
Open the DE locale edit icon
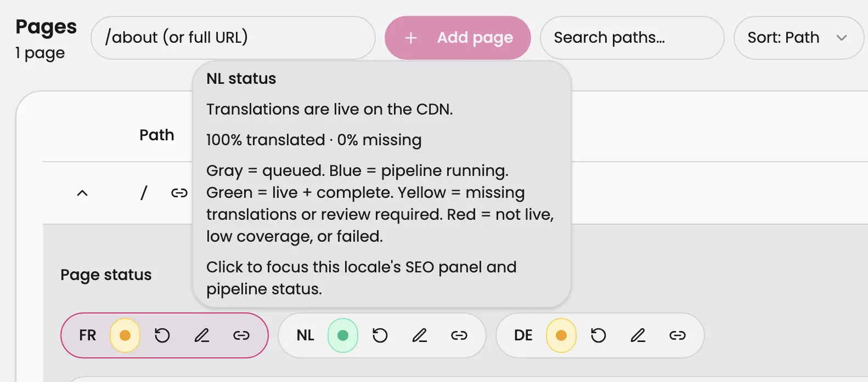pyautogui.click(x=638, y=335)
